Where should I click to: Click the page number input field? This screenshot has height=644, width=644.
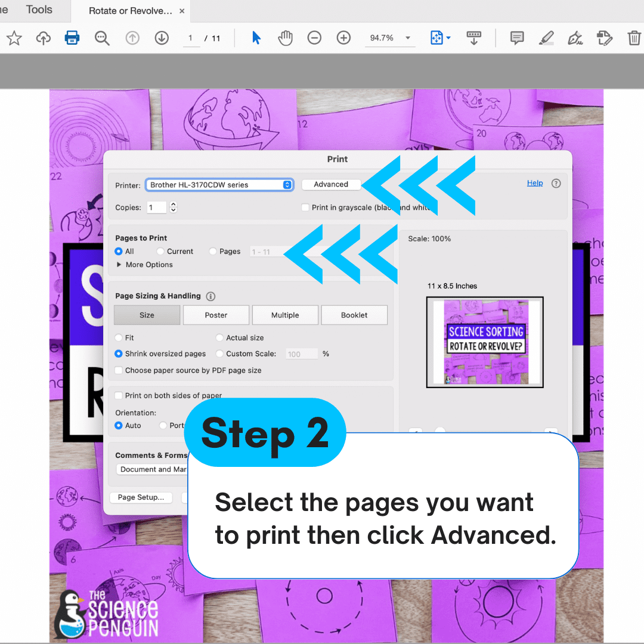191,38
